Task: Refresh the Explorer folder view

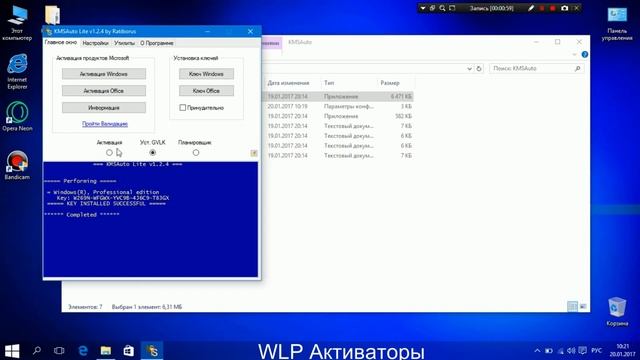Action: [479, 69]
